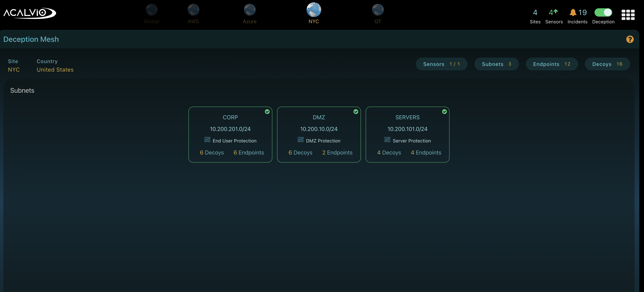Toggle the Deception switch off

[x=603, y=12]
